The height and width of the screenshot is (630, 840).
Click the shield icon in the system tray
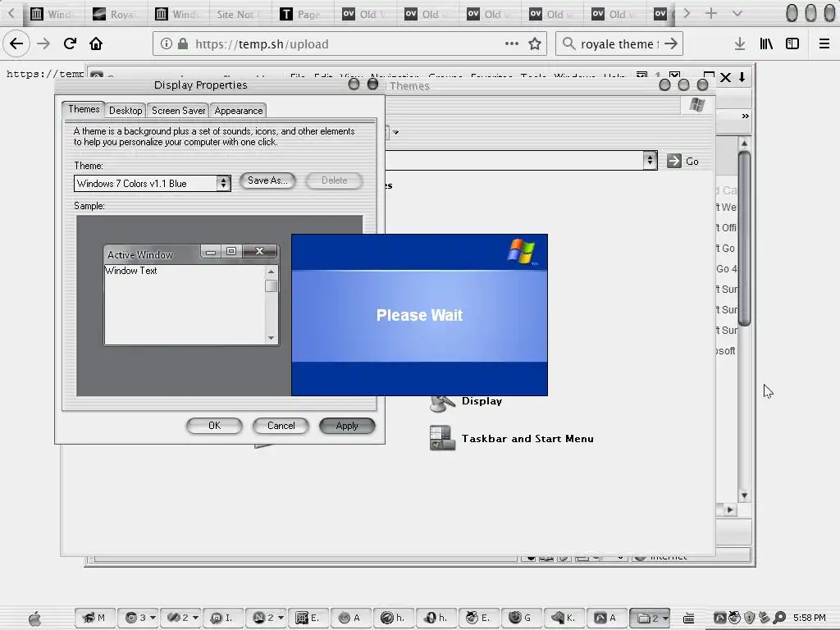tap(750, 618)
